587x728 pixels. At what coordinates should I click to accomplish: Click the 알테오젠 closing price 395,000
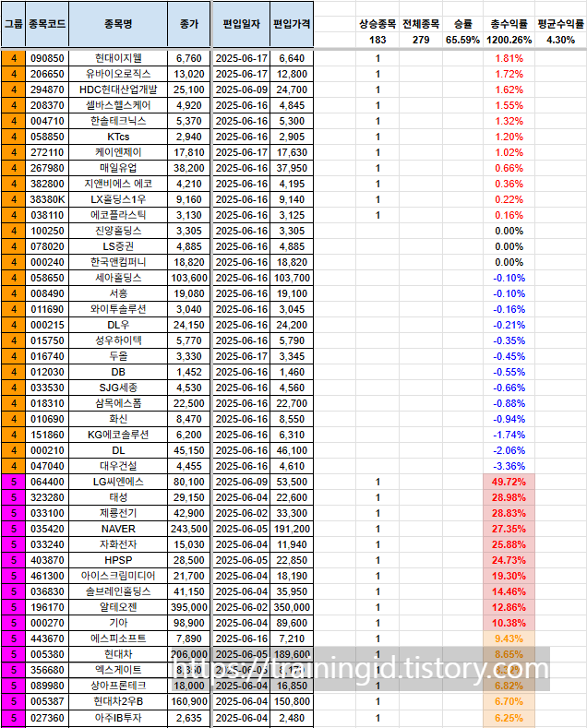point(189,608)
